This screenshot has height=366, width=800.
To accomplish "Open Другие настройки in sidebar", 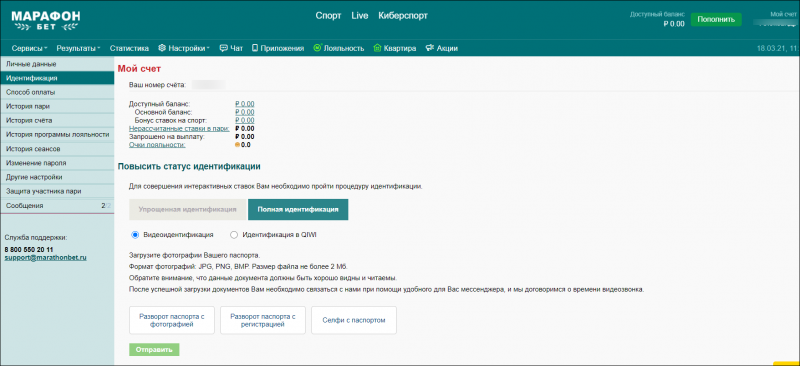I will [x=57, y=177].
